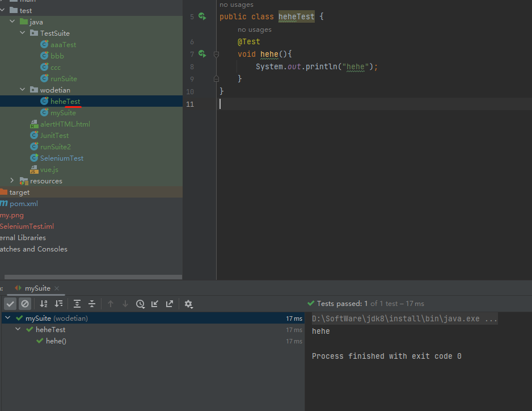532x411 pixels.
Task: Toggle Show Ignored tests filter
Action: point(25,304)
